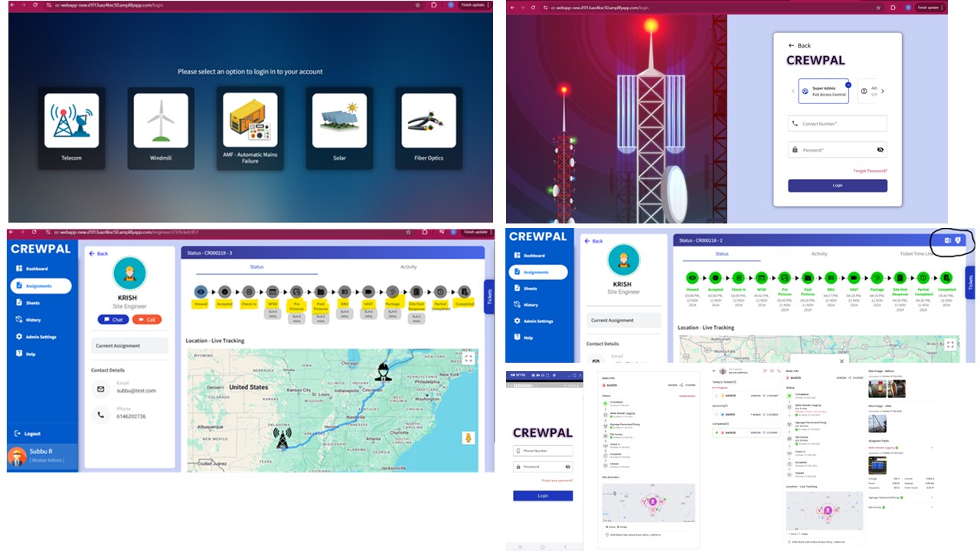Pick the Solar panel tile
This screenshot has height=551, width=980.
click(x=339, y=126)
